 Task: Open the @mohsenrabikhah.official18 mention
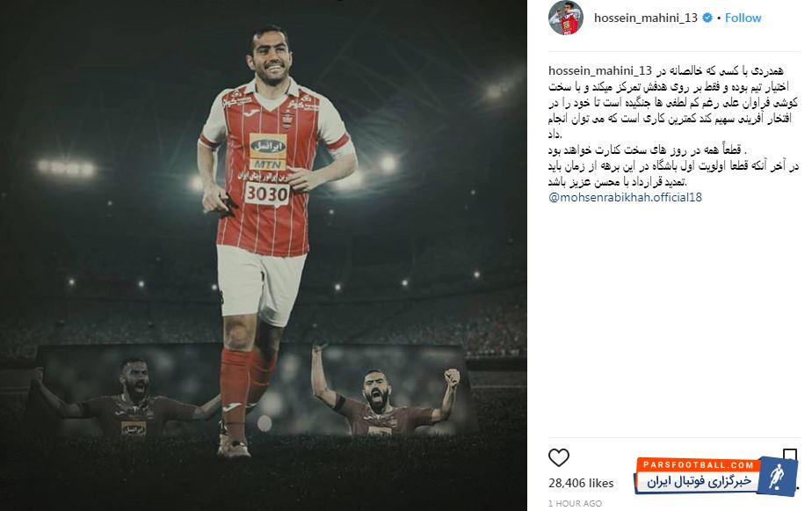point(625,198)
